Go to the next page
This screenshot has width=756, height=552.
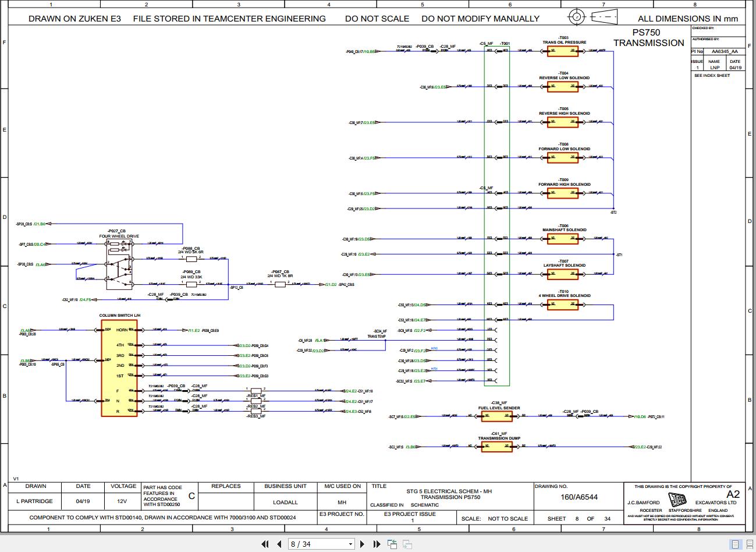tap(362, 544)
